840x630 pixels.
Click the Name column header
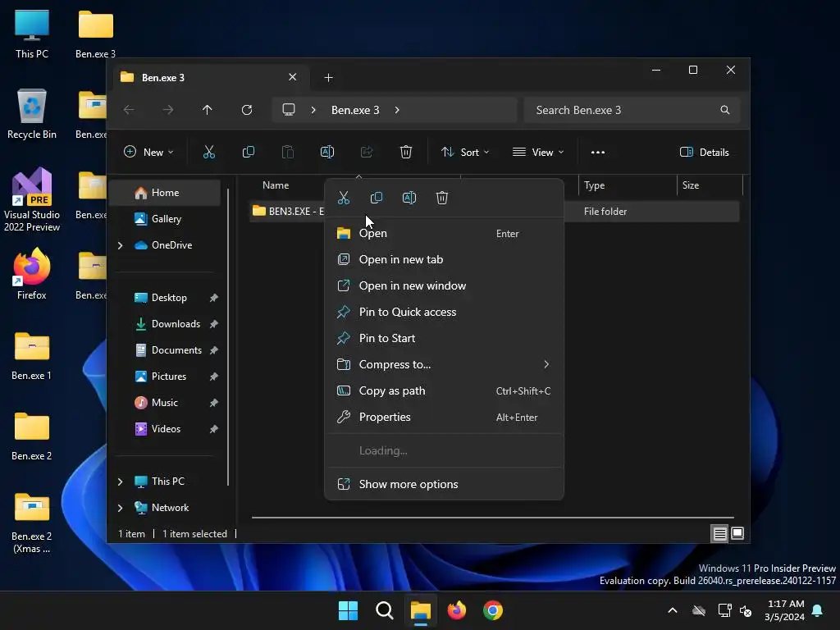point(276,185)
